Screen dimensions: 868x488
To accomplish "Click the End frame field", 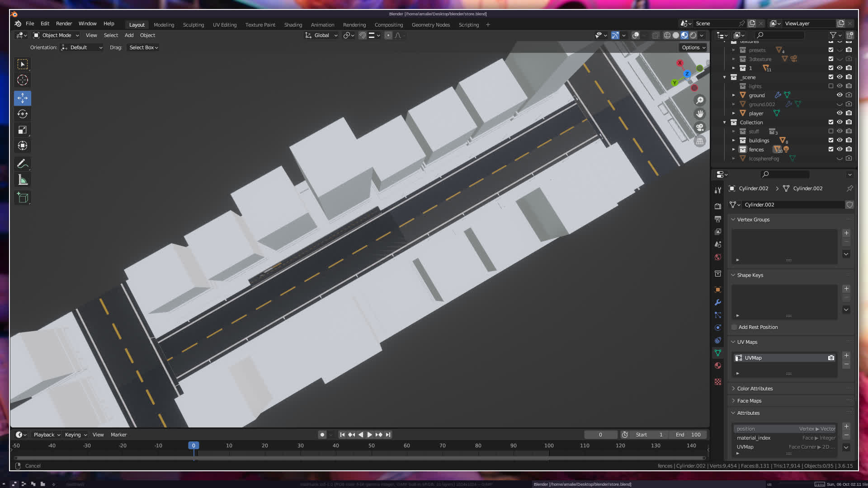I will [x=688, y=435].
